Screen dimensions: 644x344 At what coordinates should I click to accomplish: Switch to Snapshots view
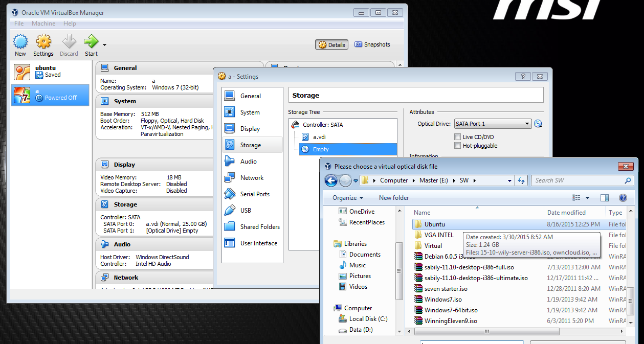[x=372, y=45]
